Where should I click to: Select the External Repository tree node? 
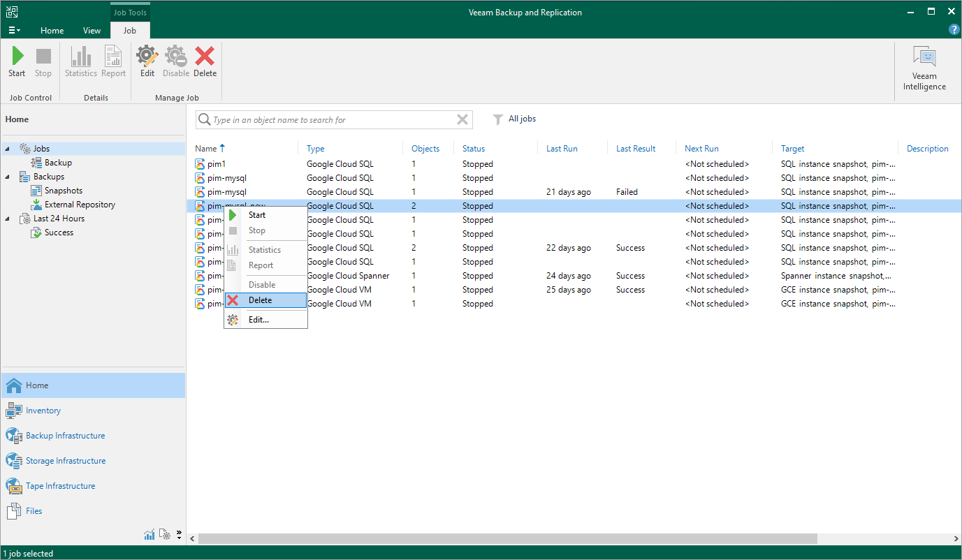coord(80,205)
